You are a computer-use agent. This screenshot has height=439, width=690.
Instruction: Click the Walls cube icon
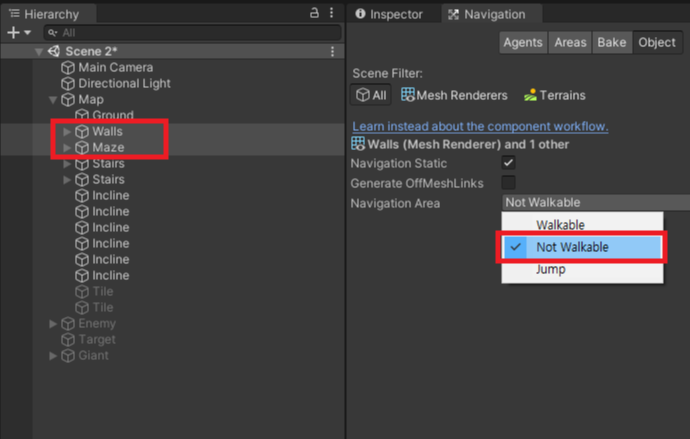(x=82, y=132)
